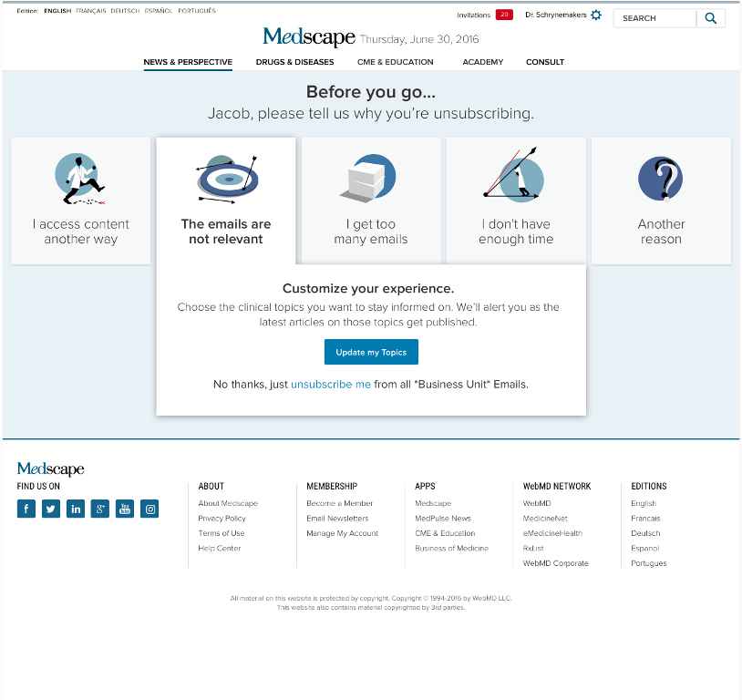Open Manage My Account footer link
Viewport: 742px width, 700px height.
(342, 533)
